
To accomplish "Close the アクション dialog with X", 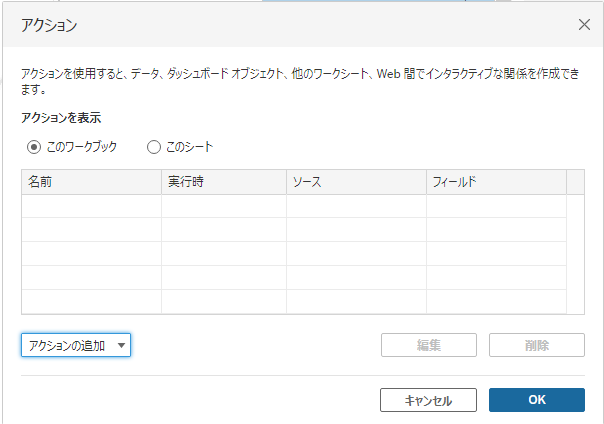I will 584,25.
